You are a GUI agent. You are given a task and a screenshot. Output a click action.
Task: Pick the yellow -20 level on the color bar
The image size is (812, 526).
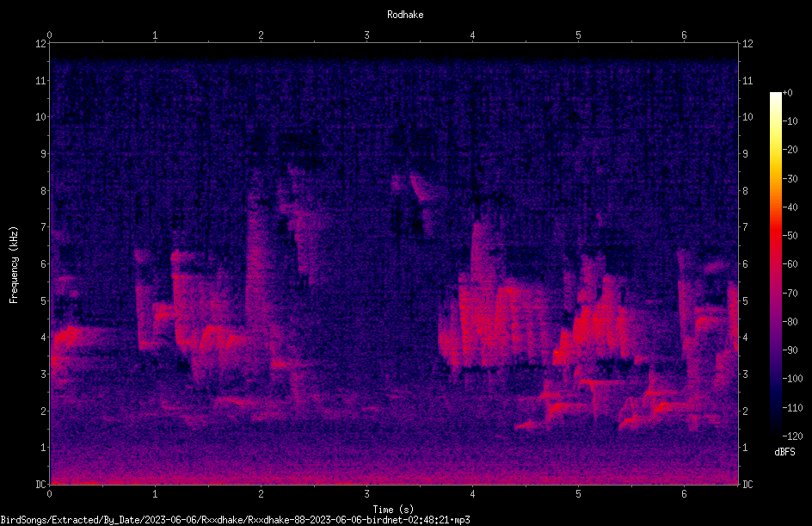pos(775,150)
